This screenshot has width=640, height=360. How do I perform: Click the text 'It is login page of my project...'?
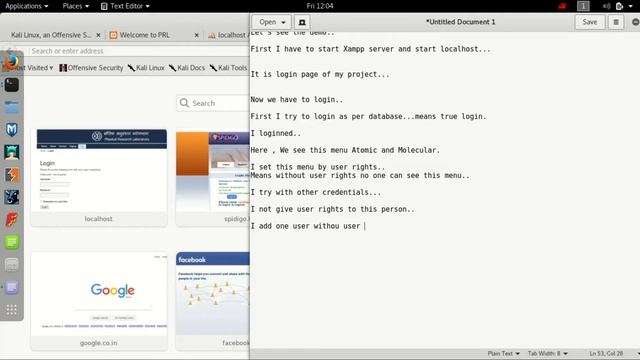pyautogui.click(x=320, y=74)
